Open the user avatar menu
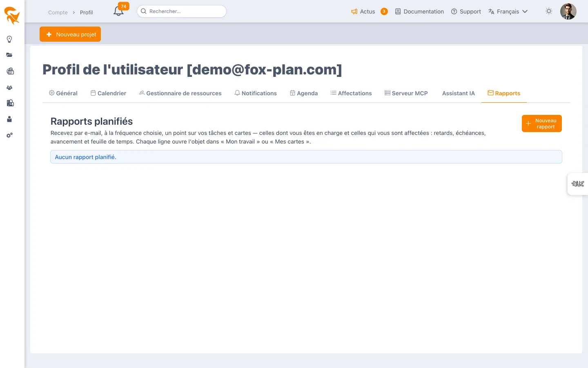 tap(568, 11)
